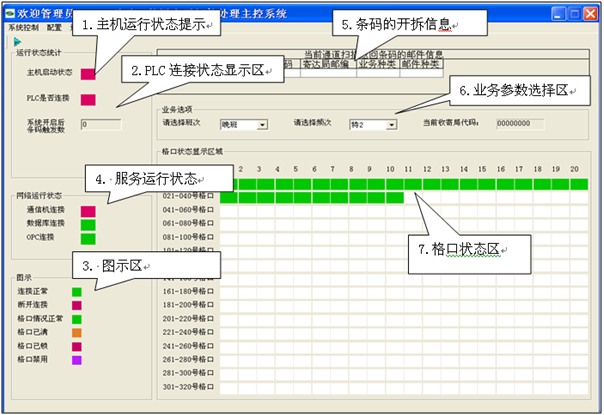Click the green play arrow toolbar icon
The width and height of the screenshot is (604, 415).
coord(17,42)
